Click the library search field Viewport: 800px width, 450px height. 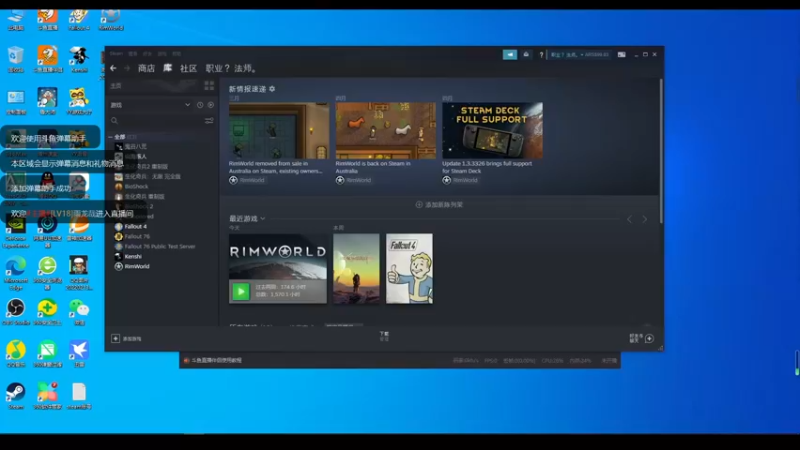(156, 121)
